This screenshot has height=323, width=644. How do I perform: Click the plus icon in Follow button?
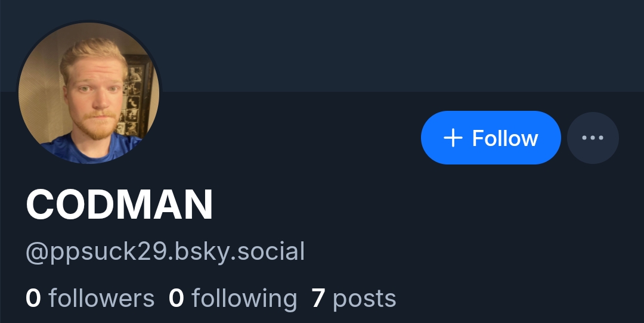coord(453,138)
